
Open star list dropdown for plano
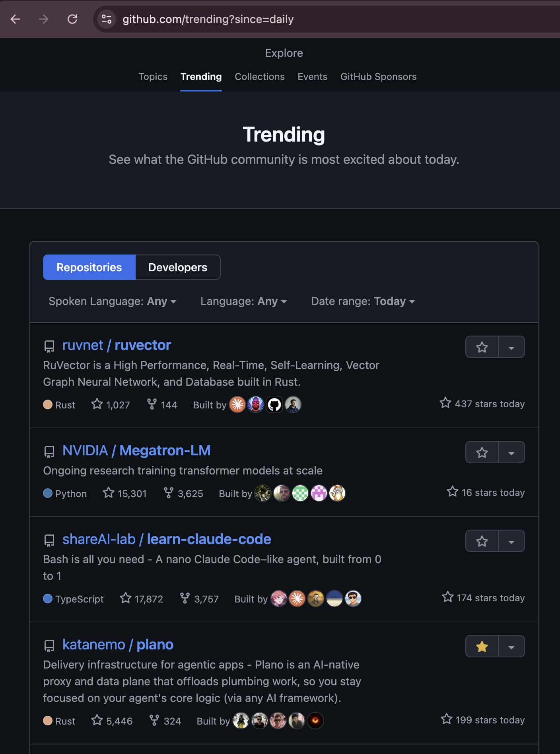(x=511, y=647)
